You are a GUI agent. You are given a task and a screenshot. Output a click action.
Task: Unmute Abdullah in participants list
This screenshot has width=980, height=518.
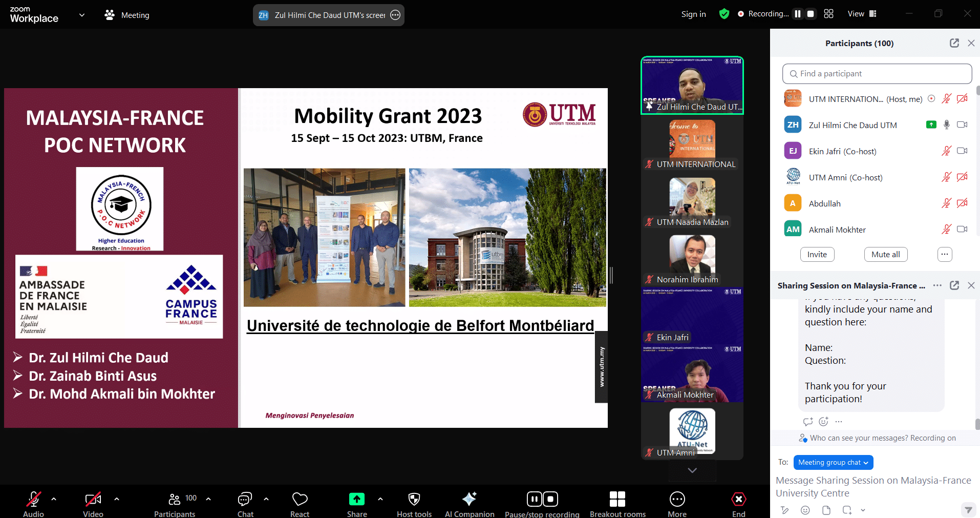tap(946, 203)
